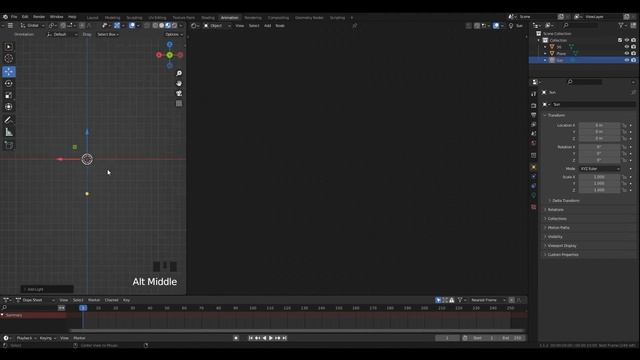Screen dimensions: 640x360
Task: Open the Object mode dropdown in node editor
Action: click(x=217, y=26)
